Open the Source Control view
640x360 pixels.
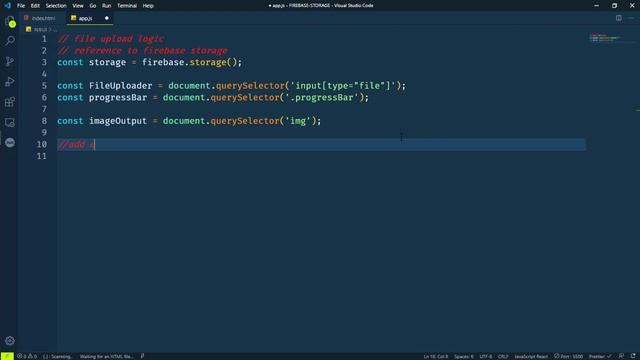pyautogui.click(x=10, y=61)
